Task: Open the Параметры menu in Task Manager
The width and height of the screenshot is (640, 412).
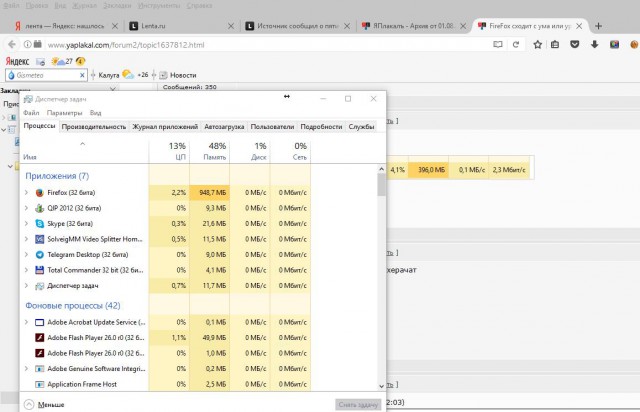Action: point(64,113)
